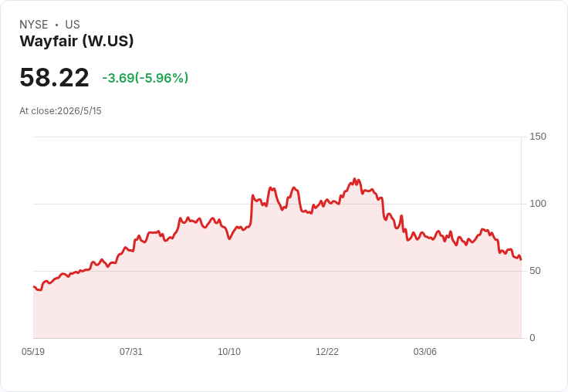The width and height of the screenshot is (568, 392).
Task: Click the 50 price axis label
Action: coord(535,271)
